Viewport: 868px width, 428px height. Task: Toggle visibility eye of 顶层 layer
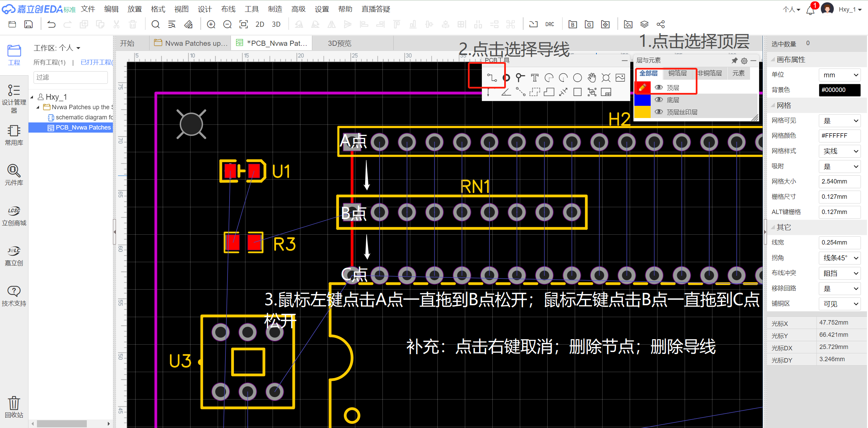click(658, 88)
